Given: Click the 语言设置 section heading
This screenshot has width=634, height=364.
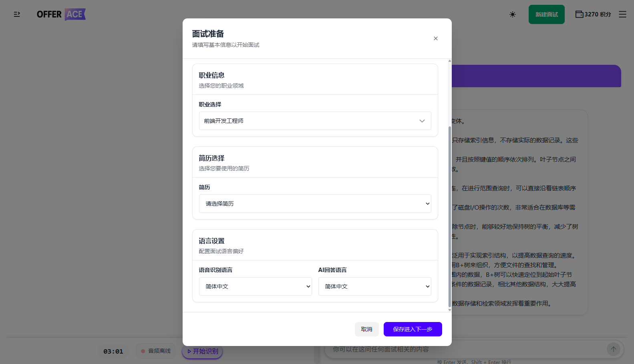Looking at the screenshot, I should [211, 241].
